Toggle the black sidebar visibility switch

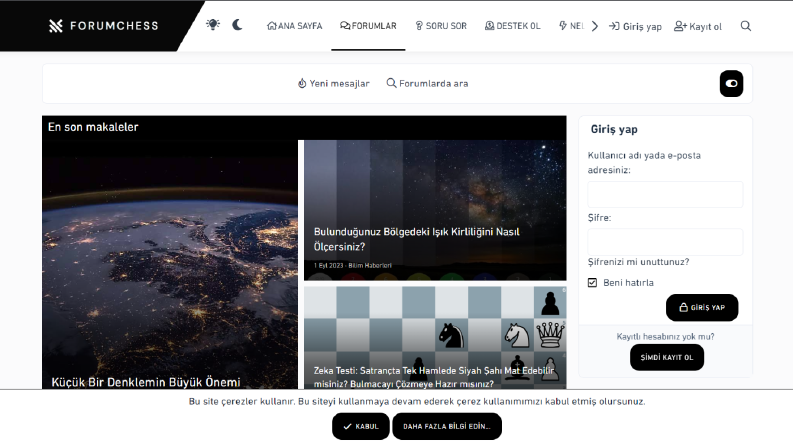tap(731, 83)
